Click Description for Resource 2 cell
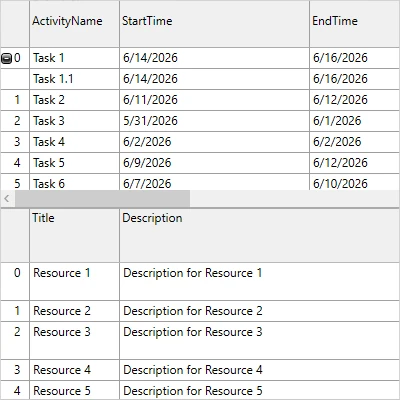 click(x=260, y=311)
